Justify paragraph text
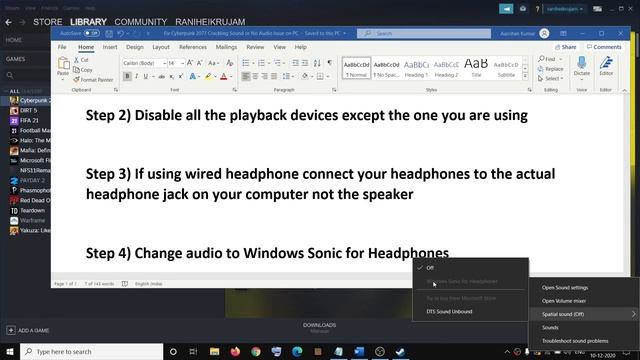Image resolution: width=640 pixels, height=360 pixels. tap(274, 76)
